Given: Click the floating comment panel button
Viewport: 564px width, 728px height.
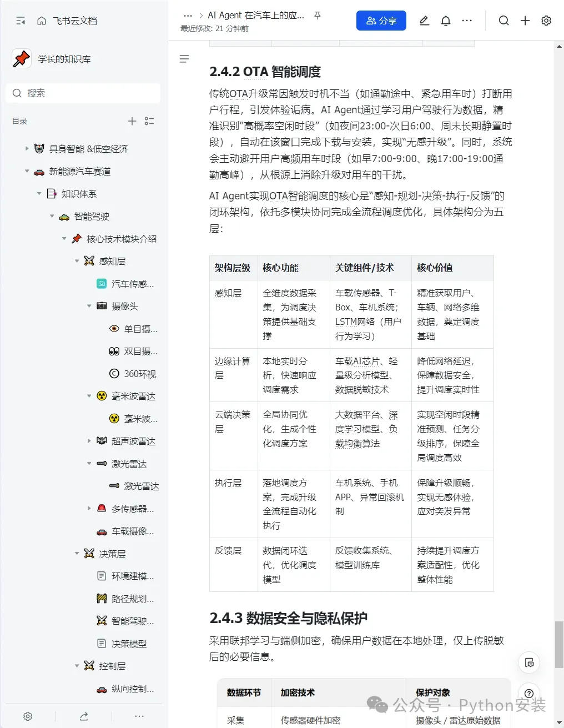Looking at the screenshot, I should click(529, 662).
